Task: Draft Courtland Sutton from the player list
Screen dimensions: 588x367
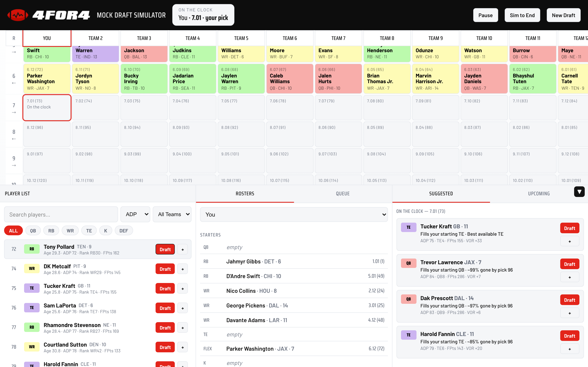Action: pyautogui.click(x=165, y=347)
